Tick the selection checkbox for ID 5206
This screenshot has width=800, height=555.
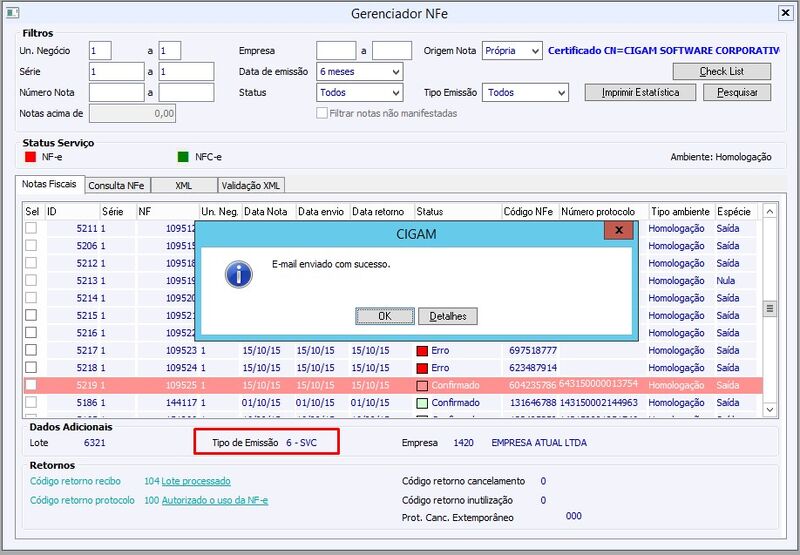[x=31, y=245]
